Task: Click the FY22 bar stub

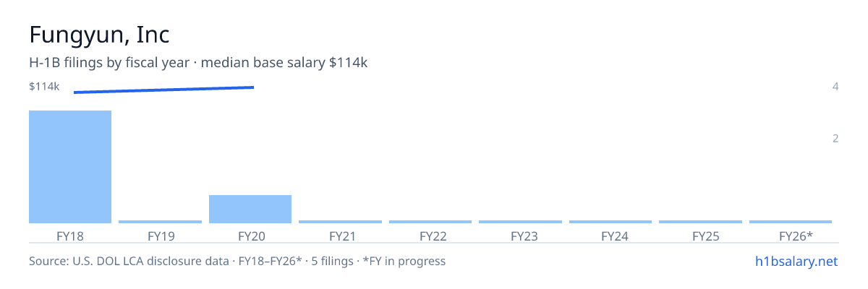Action: click(x=430, y=222)
